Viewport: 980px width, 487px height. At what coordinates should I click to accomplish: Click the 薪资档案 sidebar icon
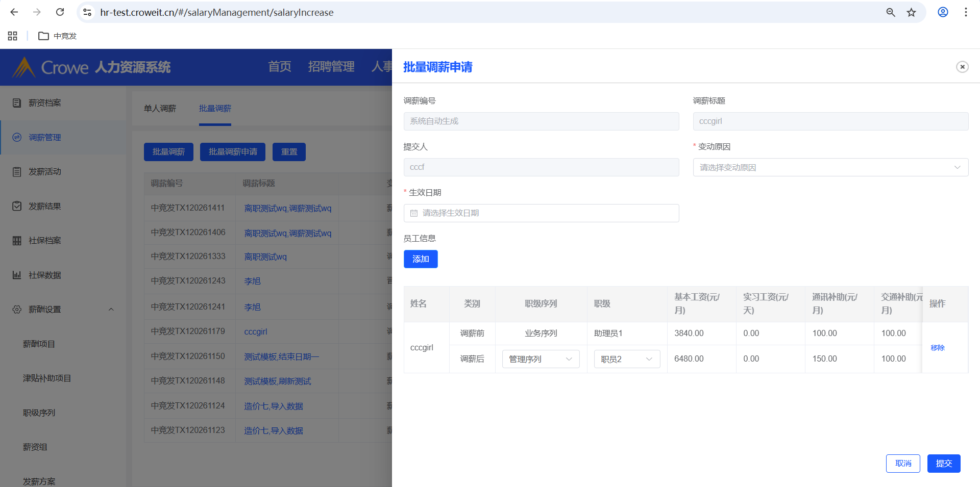pyautogui.click(x=17, y=103)
